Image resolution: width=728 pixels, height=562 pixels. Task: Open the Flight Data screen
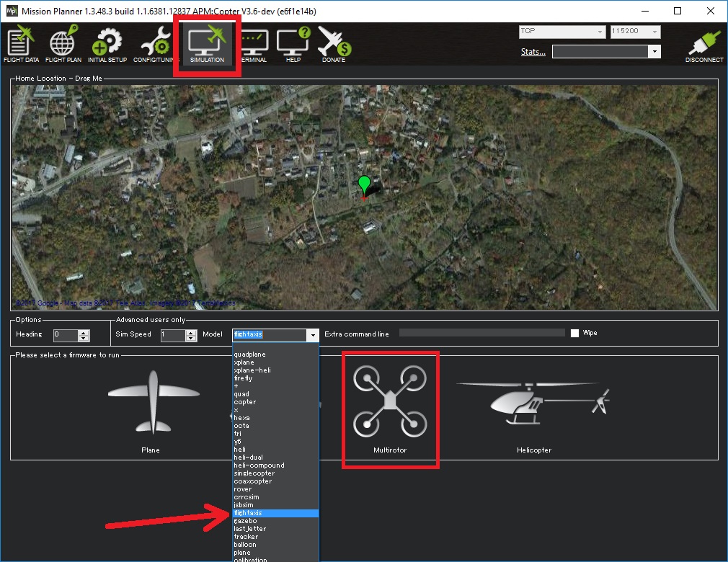click(21, 43)
